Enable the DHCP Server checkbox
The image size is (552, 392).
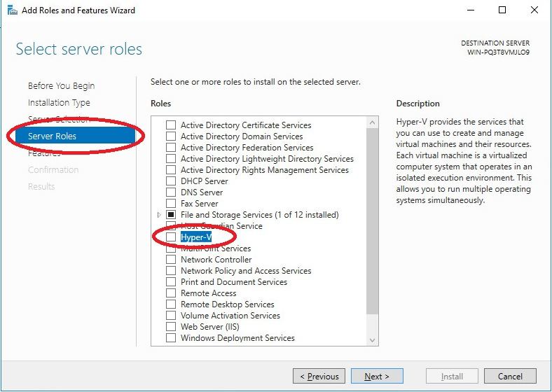click(171, 181)
